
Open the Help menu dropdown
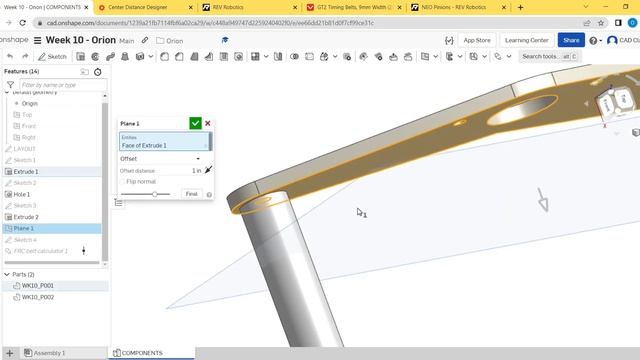pos(596,40)
